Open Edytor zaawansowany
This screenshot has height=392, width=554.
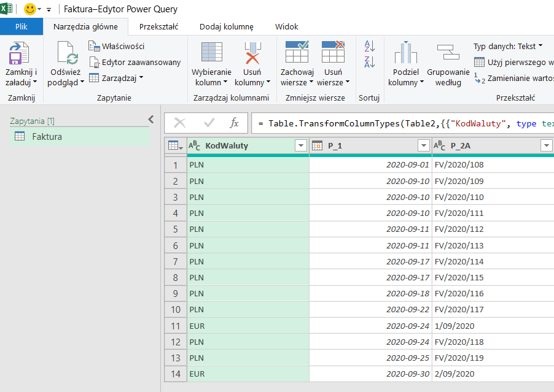[x=135, y=62]
